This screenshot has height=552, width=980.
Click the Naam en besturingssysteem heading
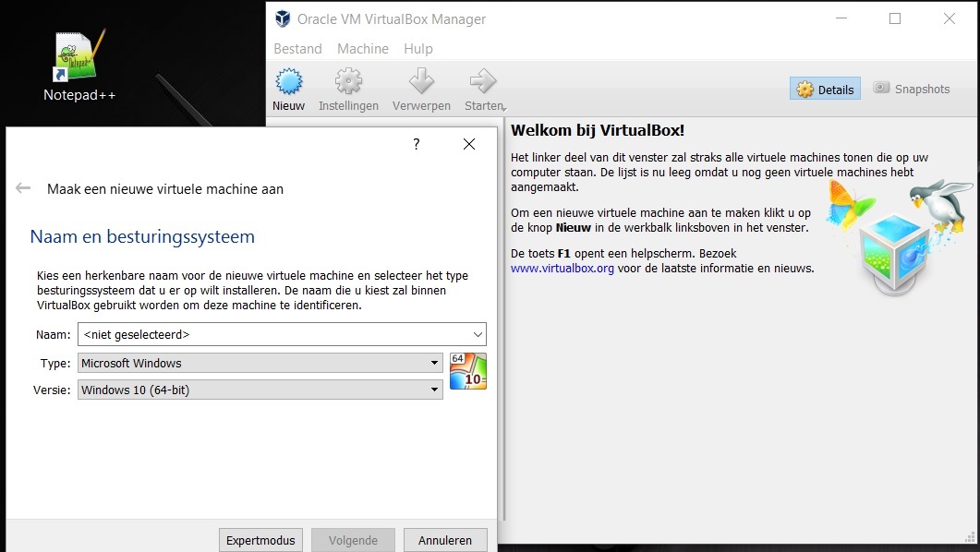(142, 236)
